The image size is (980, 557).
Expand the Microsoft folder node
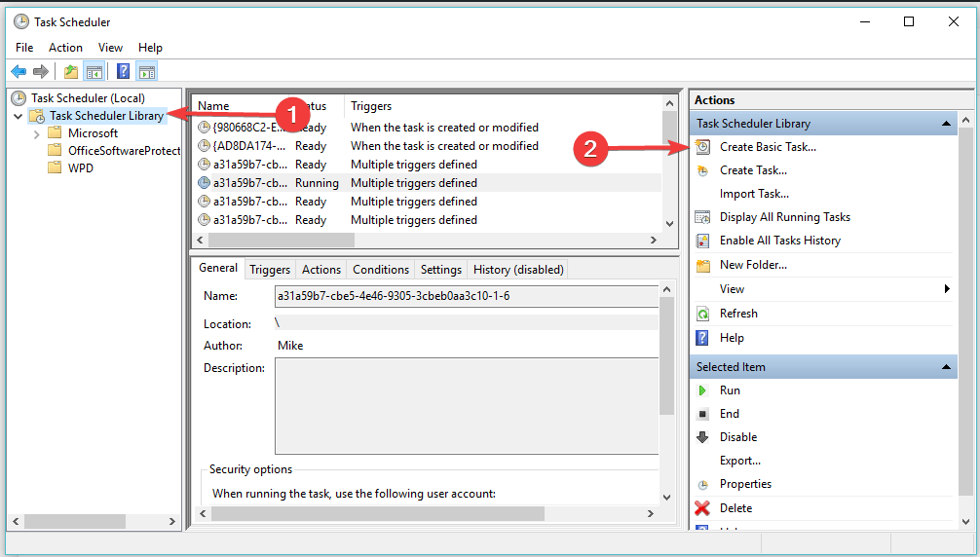[x=36, y=133]
